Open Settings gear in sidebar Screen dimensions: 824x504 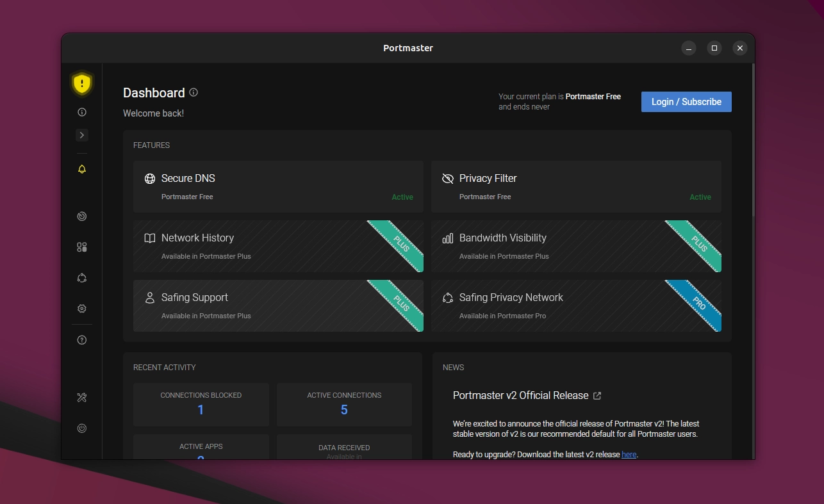coord(81,309)
